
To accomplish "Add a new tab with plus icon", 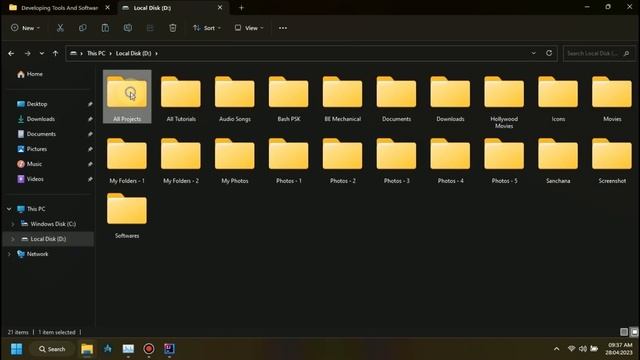I will click(x=241, y=7).
